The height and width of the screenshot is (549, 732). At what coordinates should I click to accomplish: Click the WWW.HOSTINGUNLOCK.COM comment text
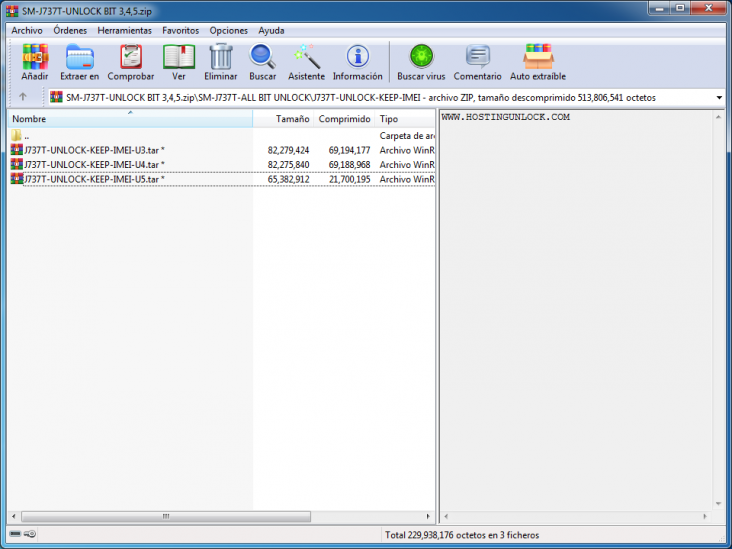[506, 117]
